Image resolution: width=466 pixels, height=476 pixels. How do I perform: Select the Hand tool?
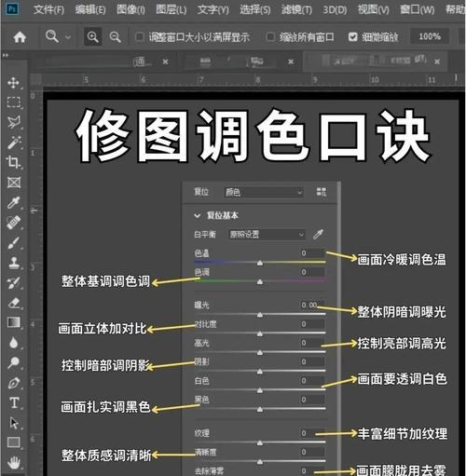[14, 463]
